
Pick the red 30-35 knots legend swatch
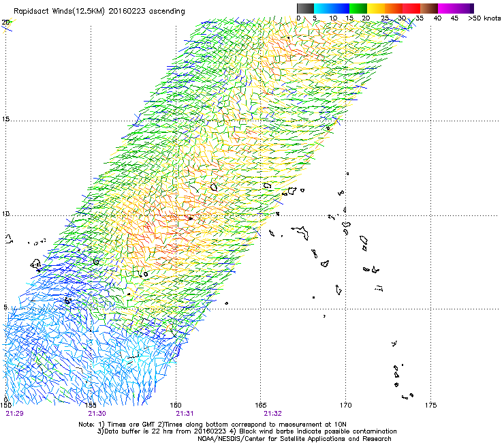click(411, 8)
